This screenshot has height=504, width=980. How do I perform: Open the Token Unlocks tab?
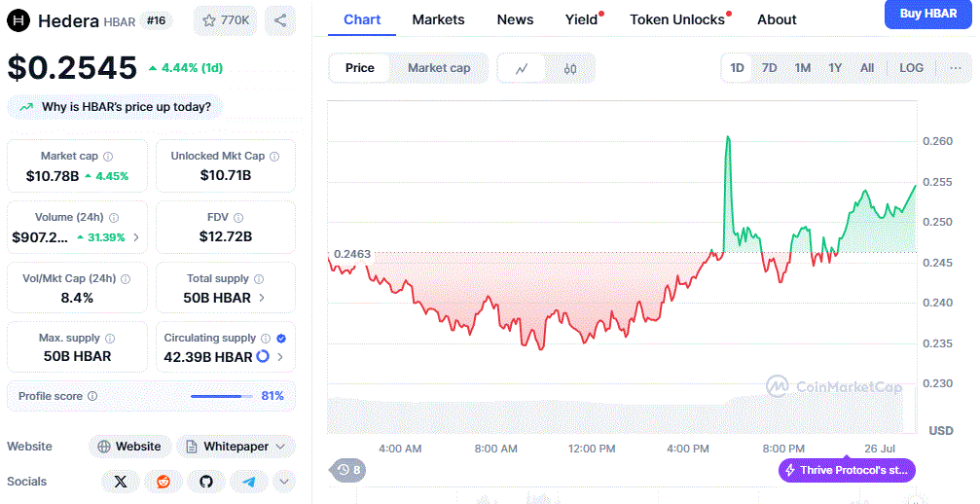[677, 19]
